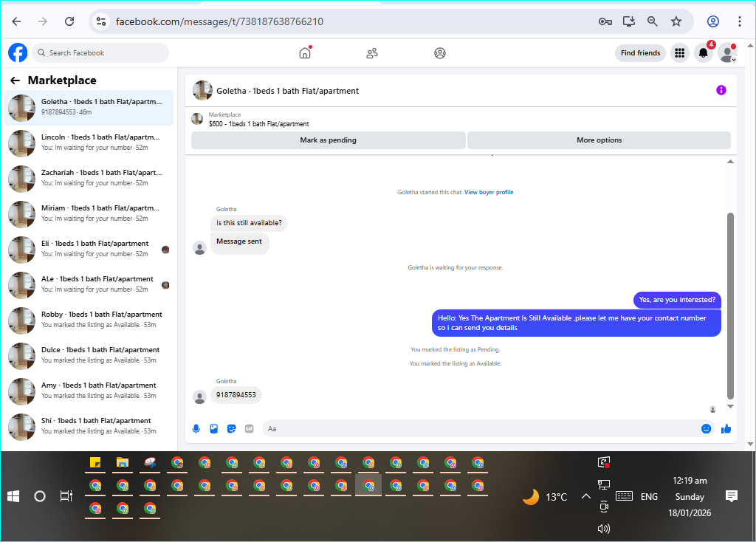Click the 'Yes, are you interested?' bubble

pyautogui.click(x=677, y=300)
